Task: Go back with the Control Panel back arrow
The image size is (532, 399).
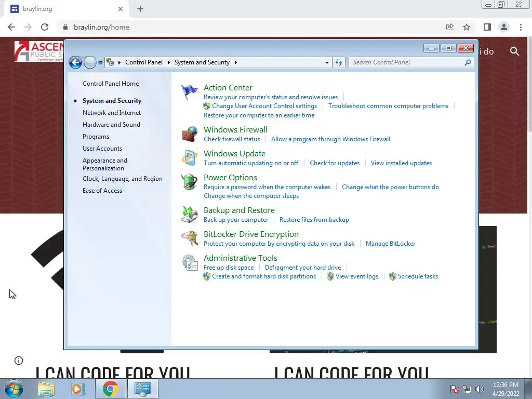Action: coord(75,62)
